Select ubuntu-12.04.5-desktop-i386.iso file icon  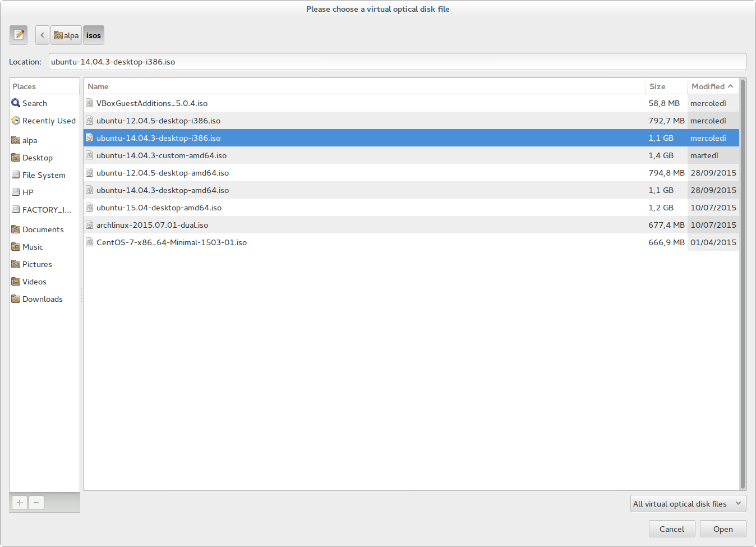click(90, 121)
